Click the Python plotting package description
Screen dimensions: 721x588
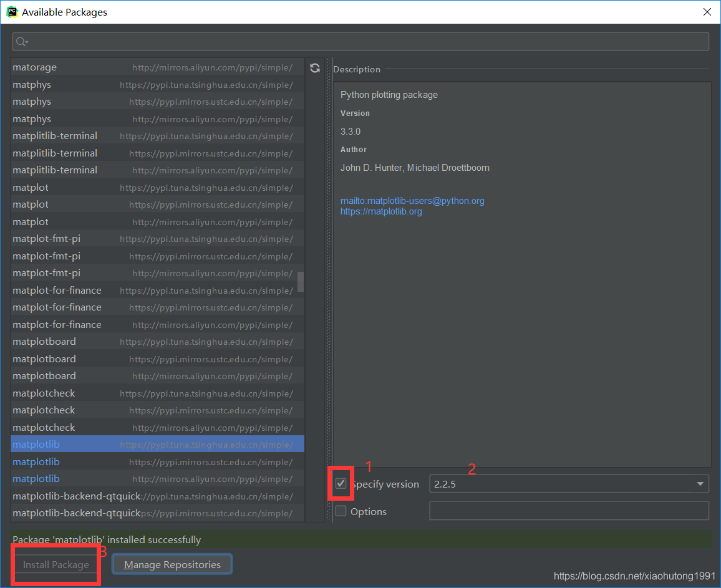tap(389, 95)
